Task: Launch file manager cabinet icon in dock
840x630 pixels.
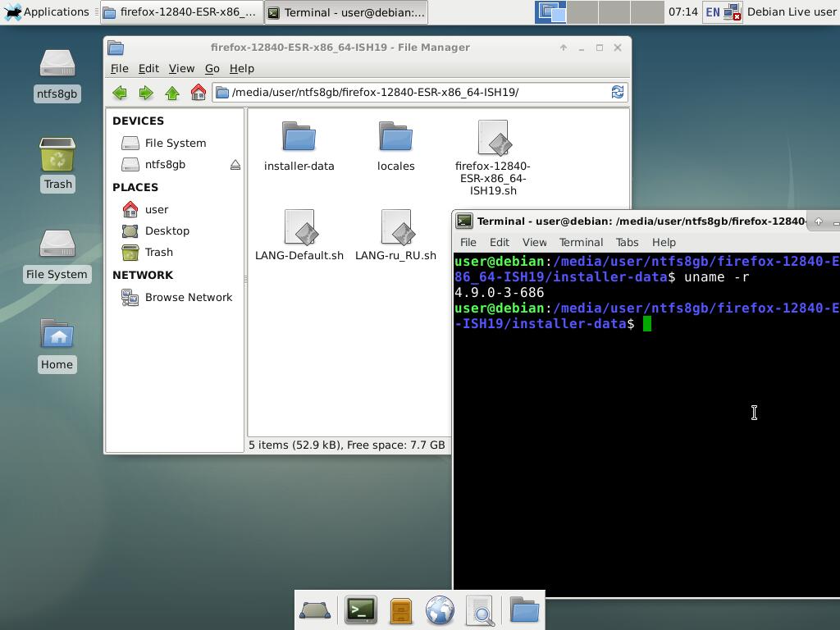Action: [400, 610]
